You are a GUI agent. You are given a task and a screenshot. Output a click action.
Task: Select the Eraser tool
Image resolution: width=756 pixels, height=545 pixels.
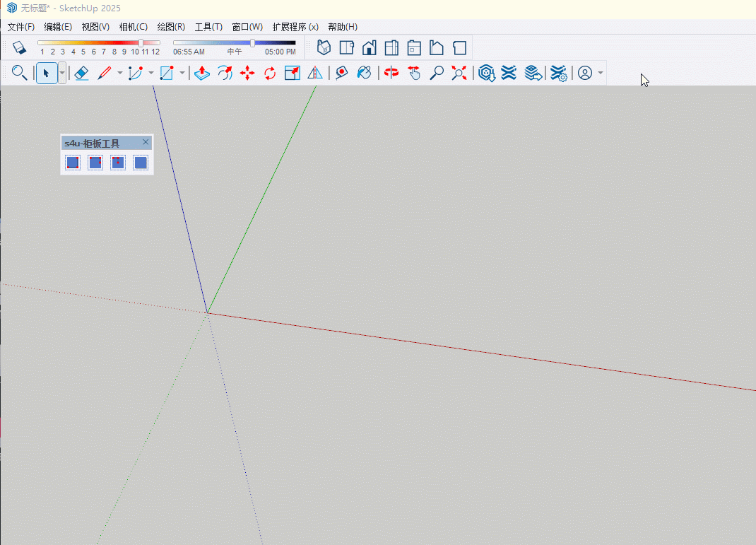coord(81,73)
